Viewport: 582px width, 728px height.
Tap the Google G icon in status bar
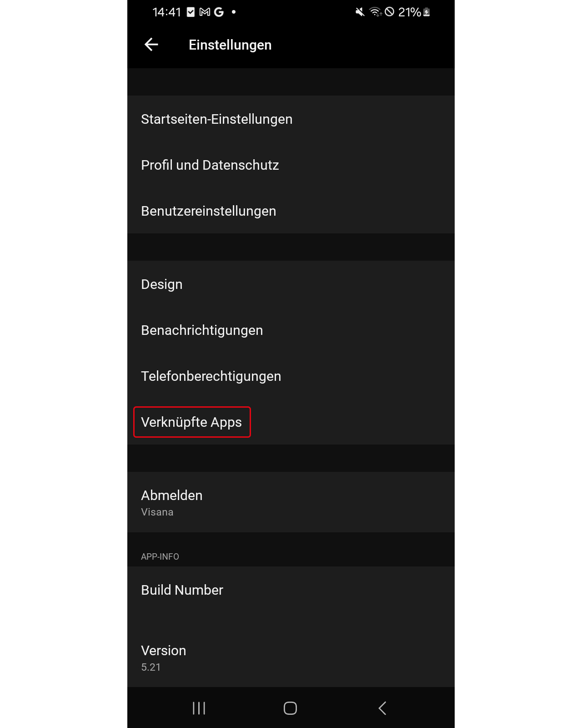coord(219,12)
